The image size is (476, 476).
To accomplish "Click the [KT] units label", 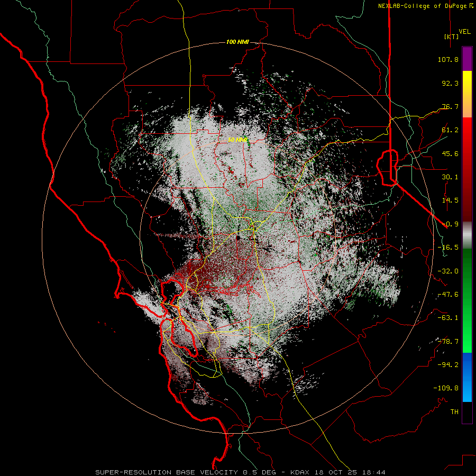I will coord(451,36).
